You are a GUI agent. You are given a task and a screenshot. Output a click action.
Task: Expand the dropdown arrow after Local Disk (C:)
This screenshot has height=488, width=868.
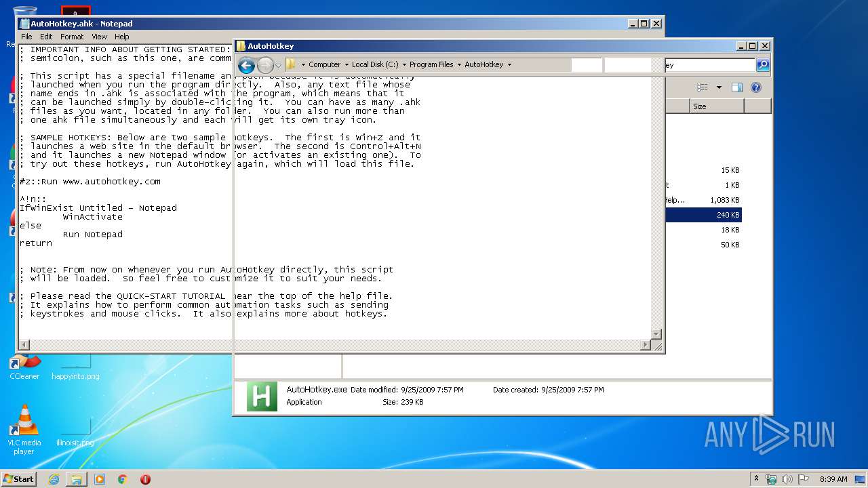404,65
